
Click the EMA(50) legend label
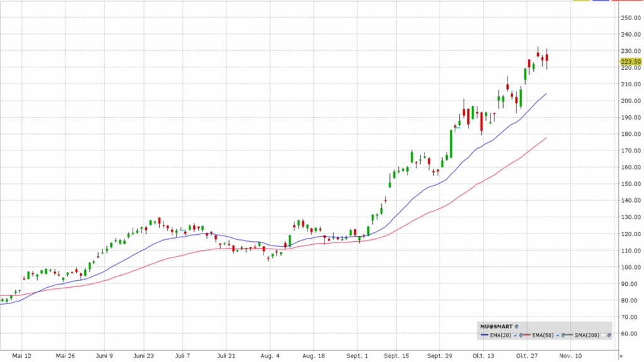[543, 335]
